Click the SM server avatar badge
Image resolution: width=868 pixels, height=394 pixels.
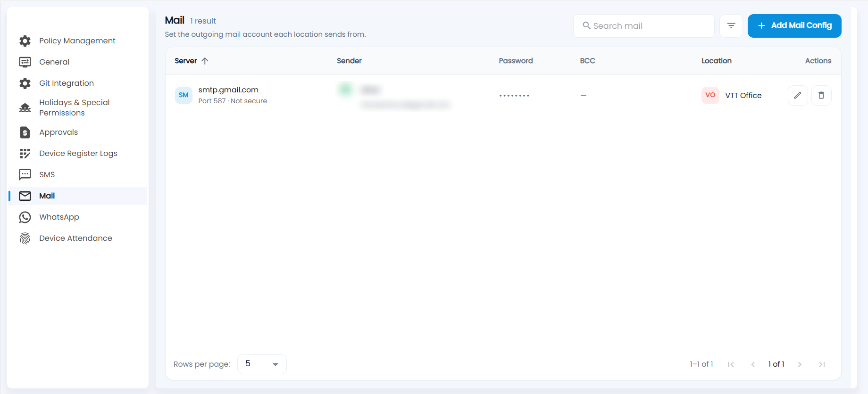pyautogui.click(x=184, y=95)
